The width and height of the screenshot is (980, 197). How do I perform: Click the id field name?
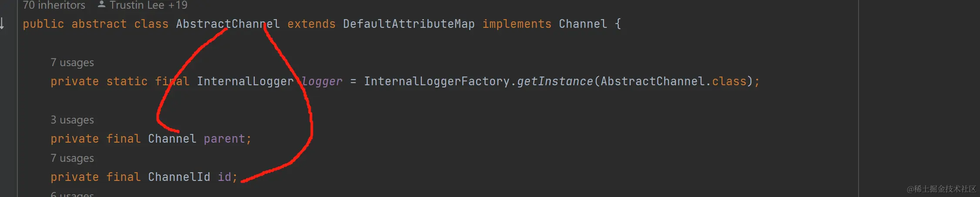point(225,177)
